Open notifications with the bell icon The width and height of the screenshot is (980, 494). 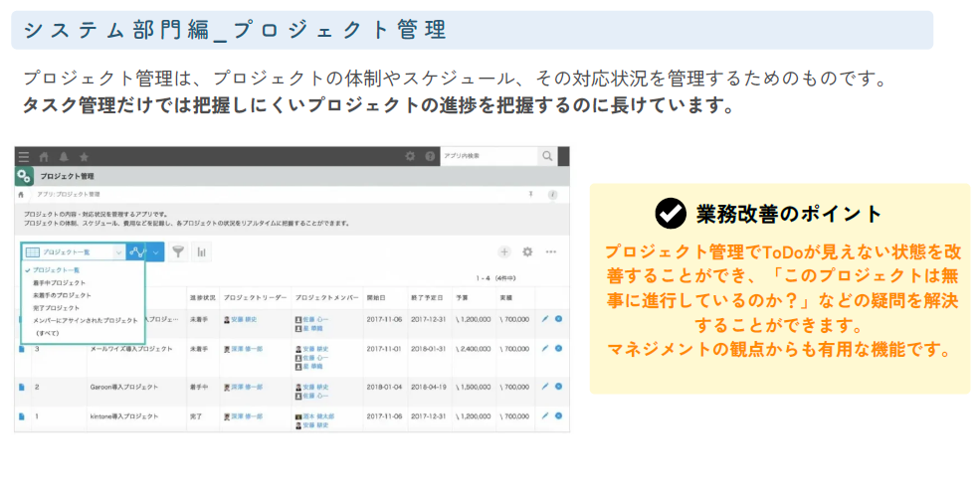pos(64,157)
